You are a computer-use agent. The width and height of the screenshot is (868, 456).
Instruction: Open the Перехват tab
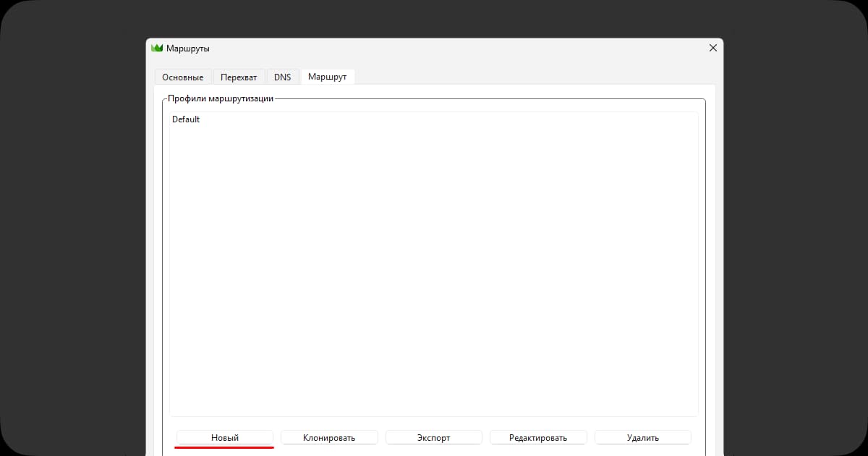(x=239, y=77)
